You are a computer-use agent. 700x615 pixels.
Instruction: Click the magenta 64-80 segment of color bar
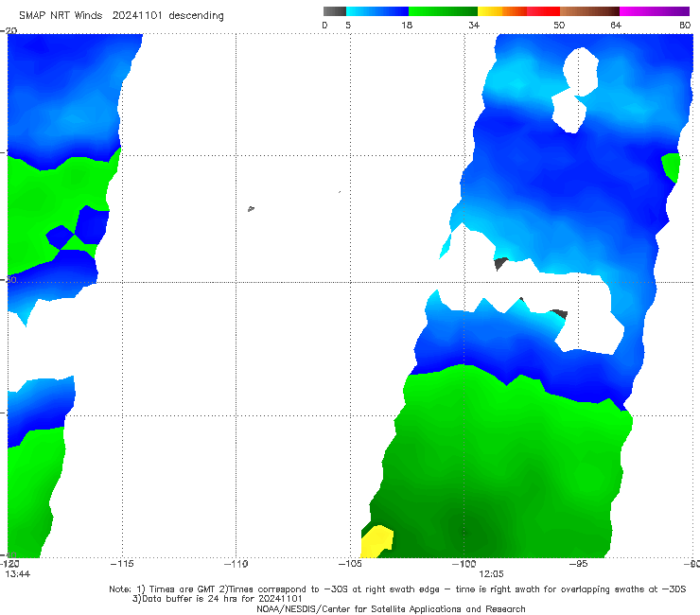point(655,11)
